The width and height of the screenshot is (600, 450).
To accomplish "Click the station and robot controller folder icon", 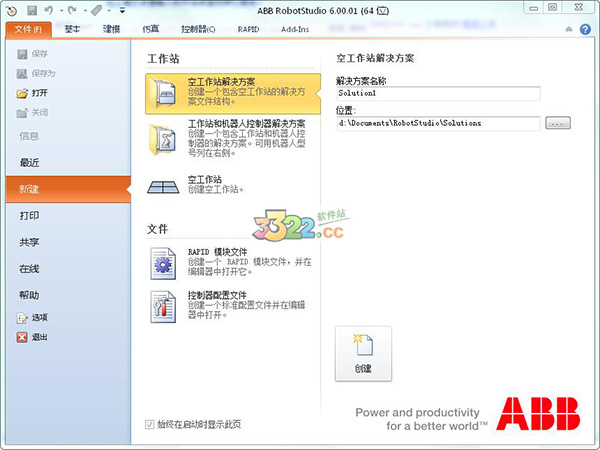I will (x=163, y=140).
